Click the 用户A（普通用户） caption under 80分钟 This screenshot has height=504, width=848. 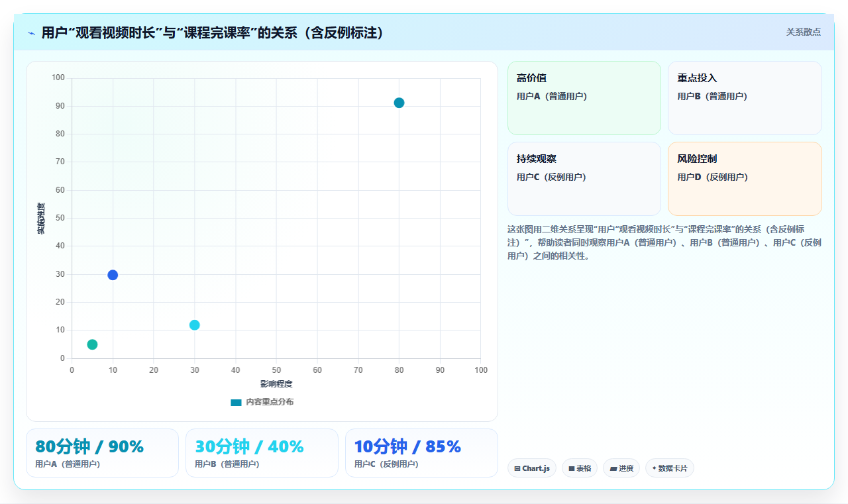[68, 464]
